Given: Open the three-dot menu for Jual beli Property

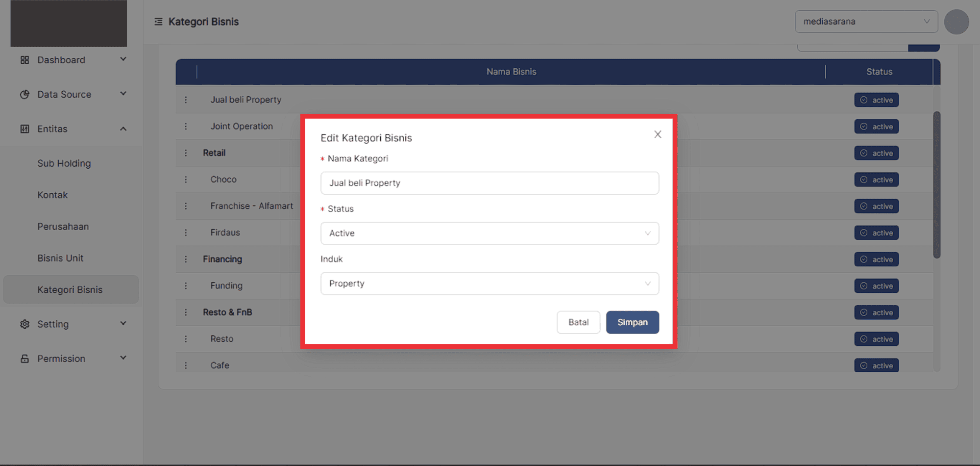Looking at the screenshot, I should click(x=186, y=100).
